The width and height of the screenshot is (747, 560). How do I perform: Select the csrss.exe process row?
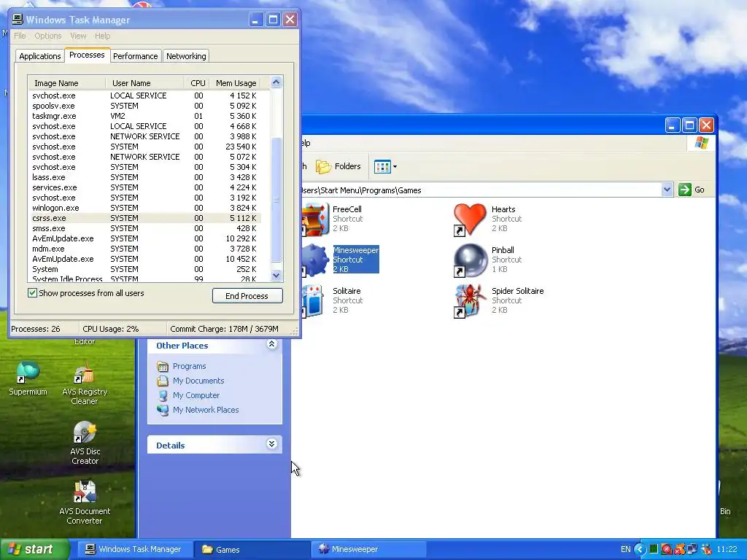click(144, 218)
